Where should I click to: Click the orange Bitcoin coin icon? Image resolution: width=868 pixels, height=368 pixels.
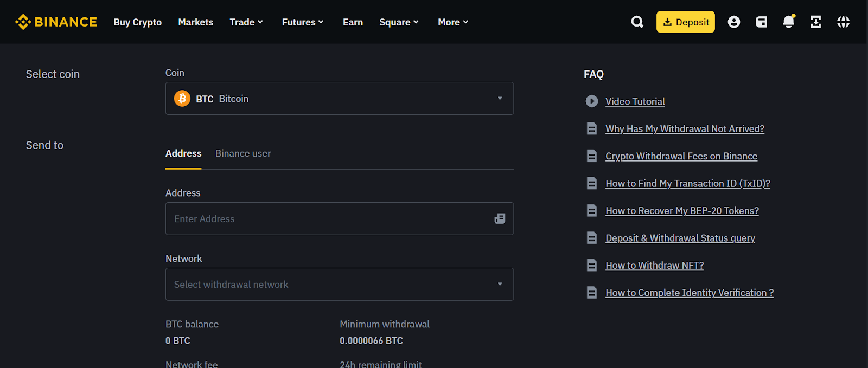pyautogui.click(x=182, y=98)
